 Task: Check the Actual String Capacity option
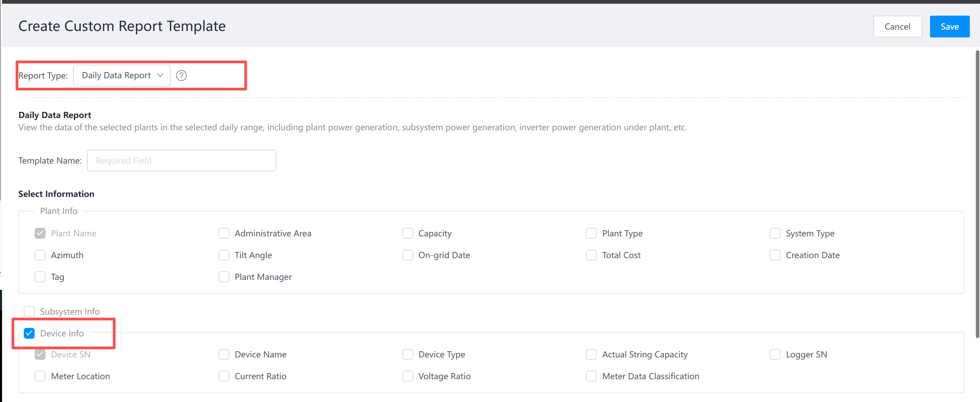pyautogui.click(x=591, y=354)
